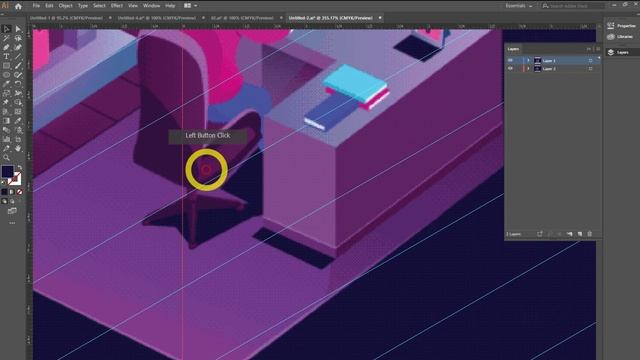The height and width of the screenshot is (360, 640).
Task: Select the Eyedropper tool
Action: (18, 121)
